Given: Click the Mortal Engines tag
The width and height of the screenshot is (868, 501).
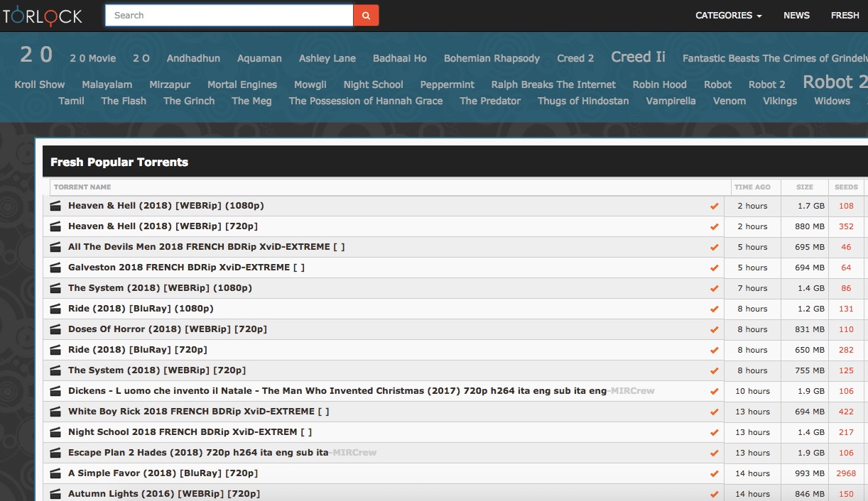Looking at the screenshot, I should [242, 84].
